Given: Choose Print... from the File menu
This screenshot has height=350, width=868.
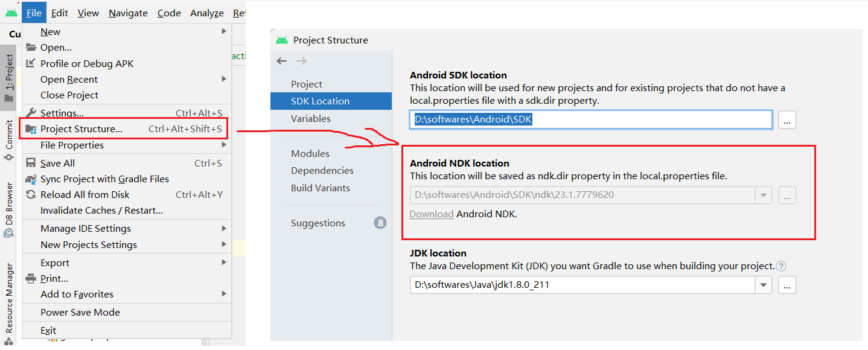Looking at the screenshot, I should click(127, 278).
